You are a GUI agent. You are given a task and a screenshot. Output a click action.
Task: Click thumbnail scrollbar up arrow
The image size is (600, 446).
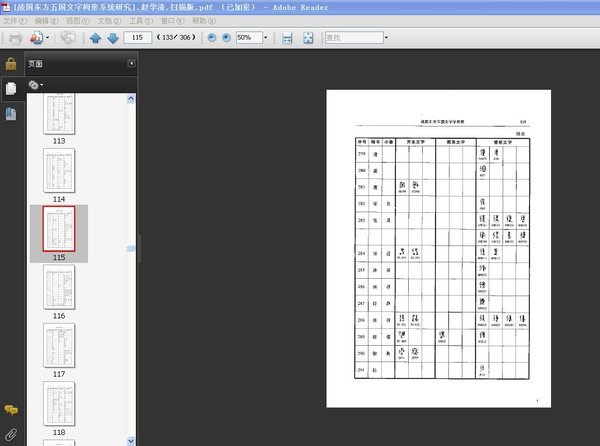[130, 99]
